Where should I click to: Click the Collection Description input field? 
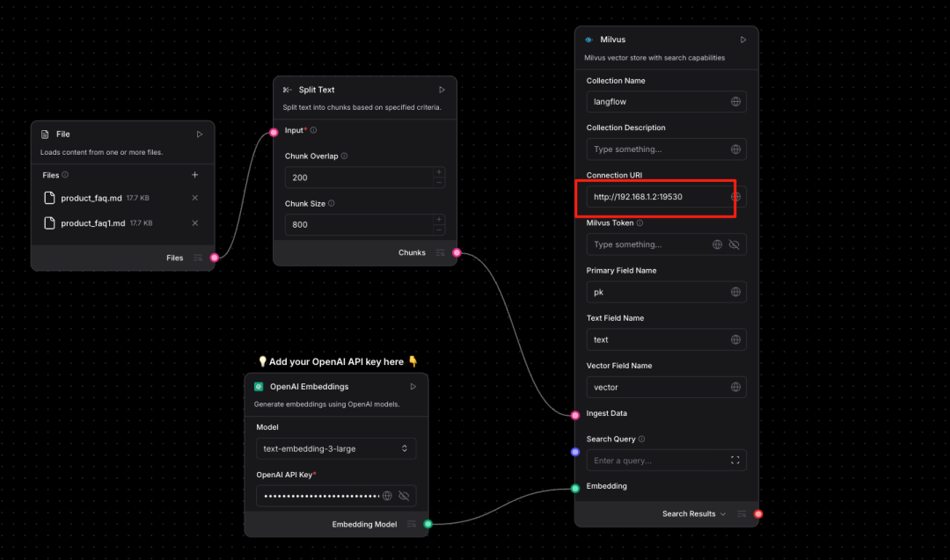(666, 149)
